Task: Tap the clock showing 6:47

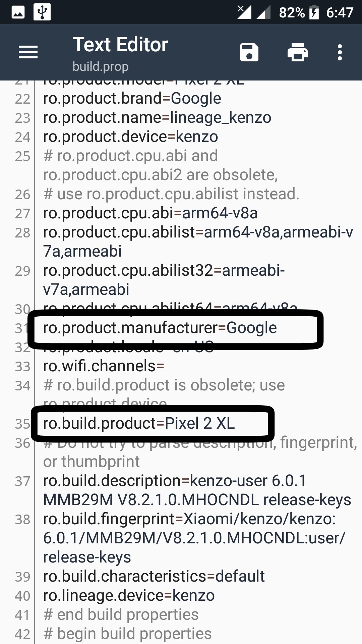Action: click(340, 13)
